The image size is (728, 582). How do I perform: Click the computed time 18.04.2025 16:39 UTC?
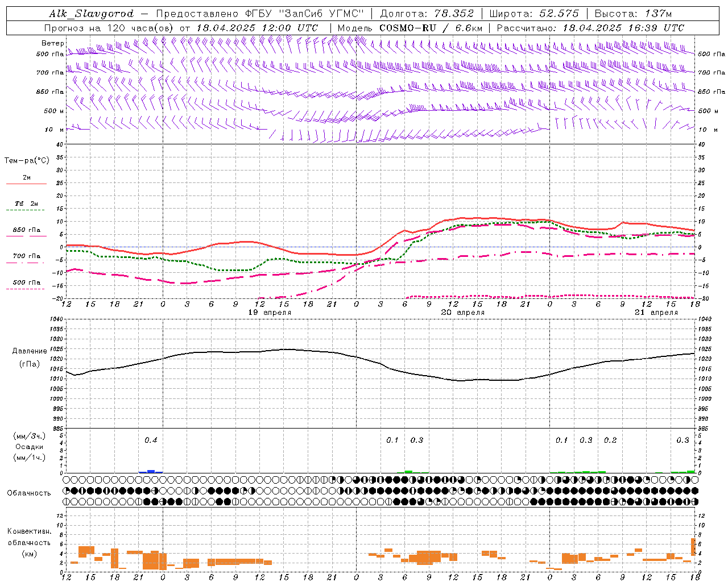(x=623, y=28)
